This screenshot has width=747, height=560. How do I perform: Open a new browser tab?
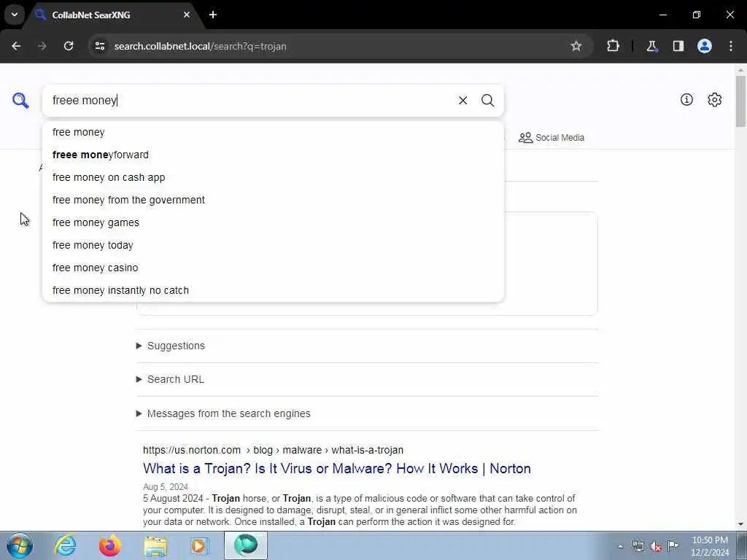(x=213, y=15)
